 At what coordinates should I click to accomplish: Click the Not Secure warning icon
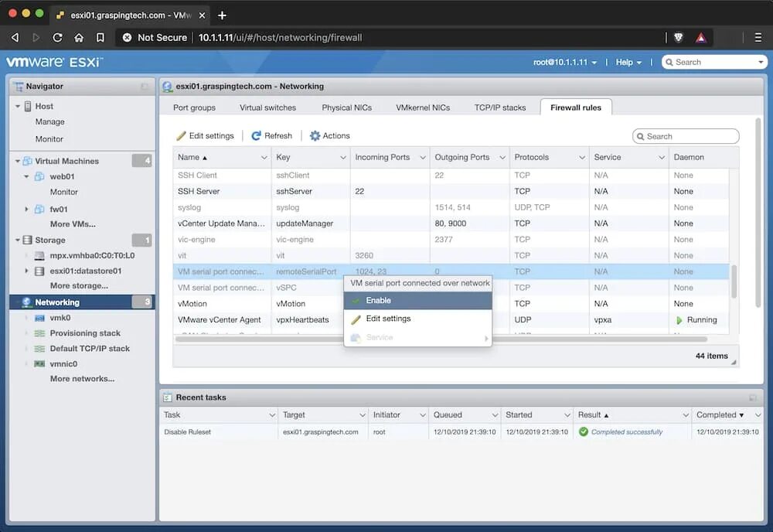pos(127,37)
